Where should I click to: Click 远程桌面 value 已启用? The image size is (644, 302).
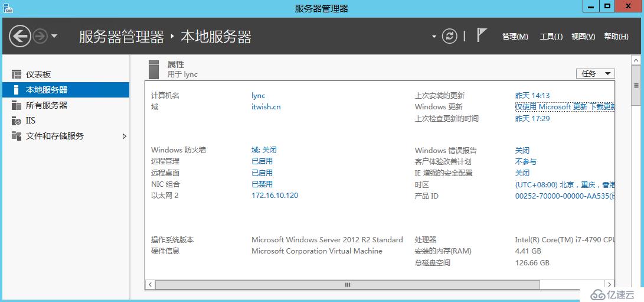[x=262, y=173]
